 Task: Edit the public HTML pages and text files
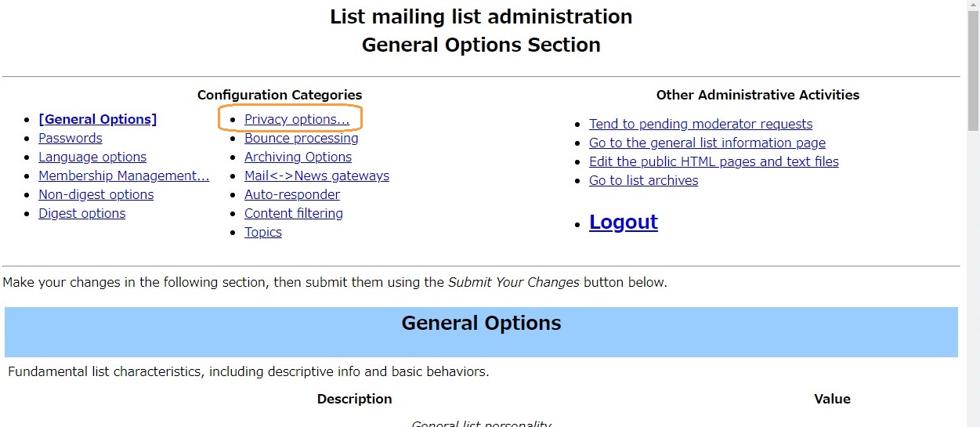click(714, 161)
